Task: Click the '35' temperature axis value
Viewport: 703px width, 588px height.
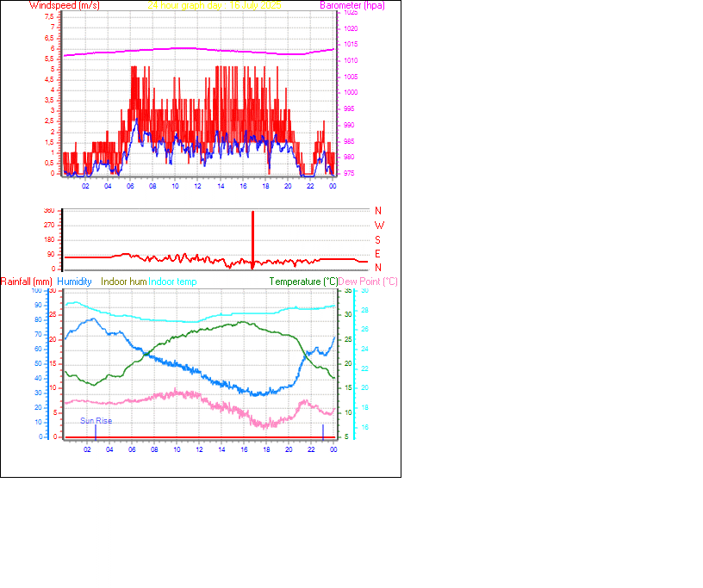Action: (x=348, y=290)
